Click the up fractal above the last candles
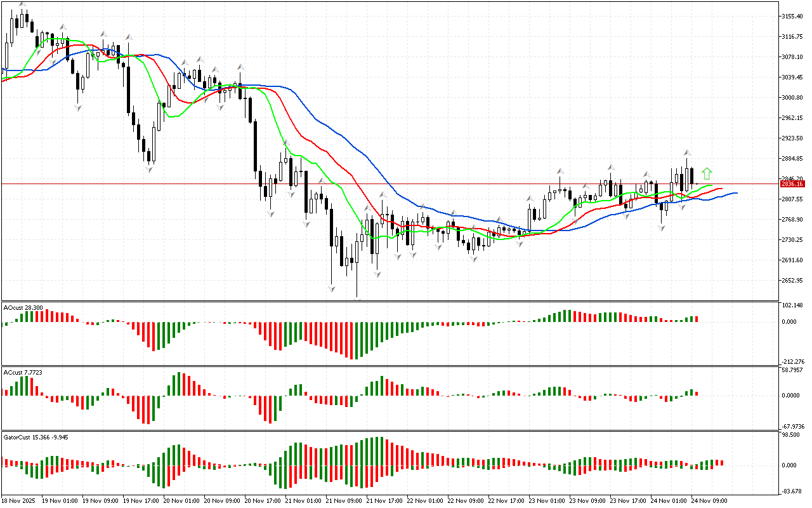This screenshot has width=812, height=508. [687, 153]
